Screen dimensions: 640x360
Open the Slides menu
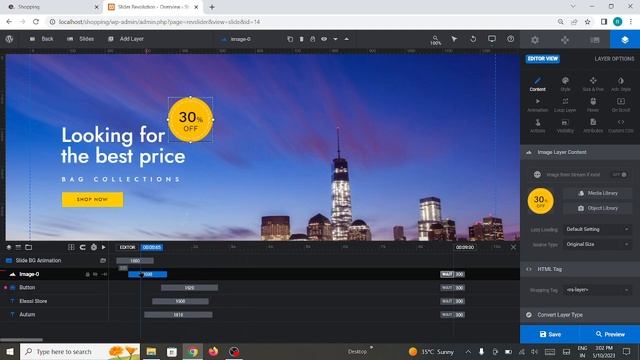point(80,39)
